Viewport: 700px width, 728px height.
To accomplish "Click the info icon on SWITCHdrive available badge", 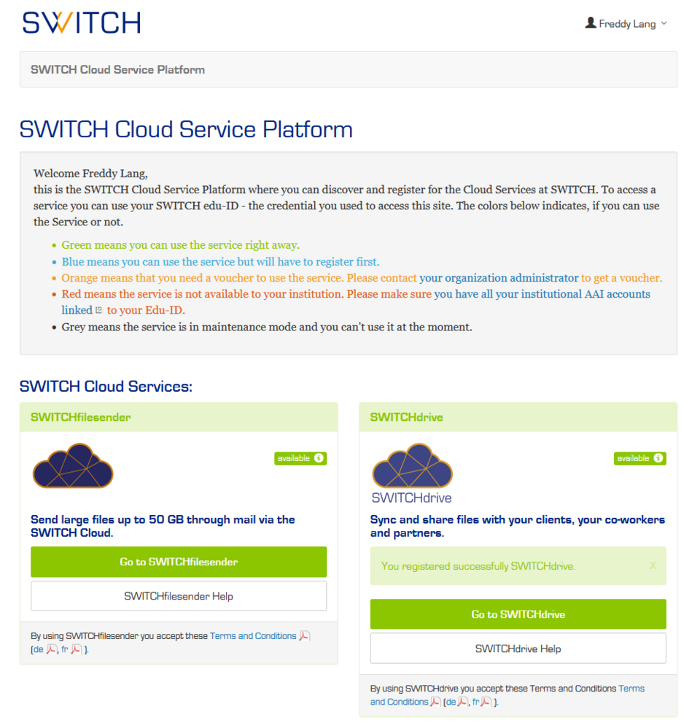I will [x=658, y=458].
